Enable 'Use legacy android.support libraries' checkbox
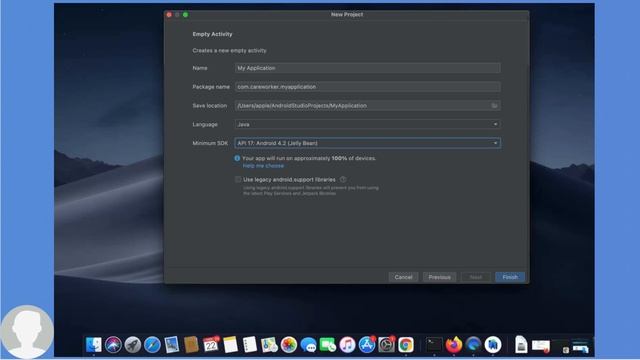640x360 pixels. pyautogui.click(x=238, y=179)
